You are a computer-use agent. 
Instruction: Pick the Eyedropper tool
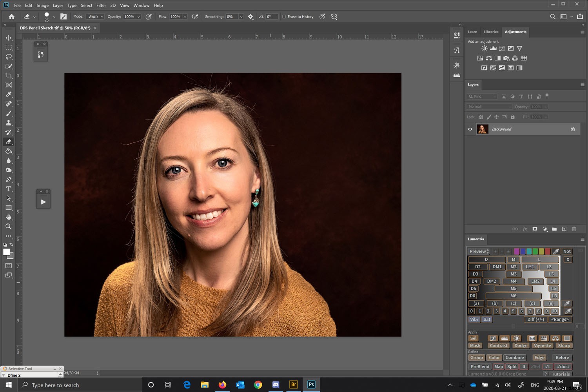pos(9,94)
